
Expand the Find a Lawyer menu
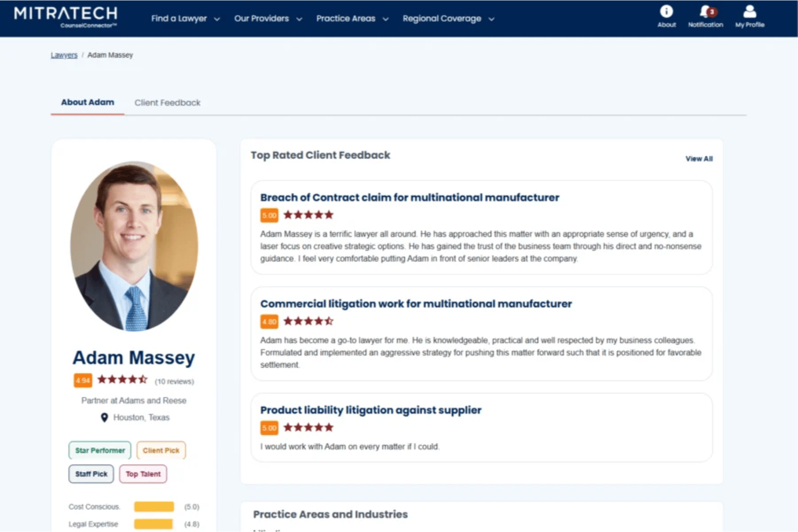pos(185,18)
